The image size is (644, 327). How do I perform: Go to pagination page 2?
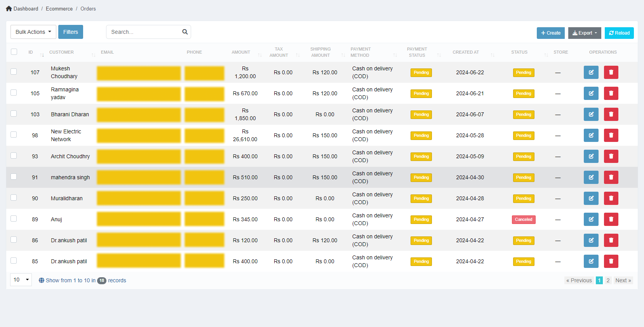(x=608, y=280)
